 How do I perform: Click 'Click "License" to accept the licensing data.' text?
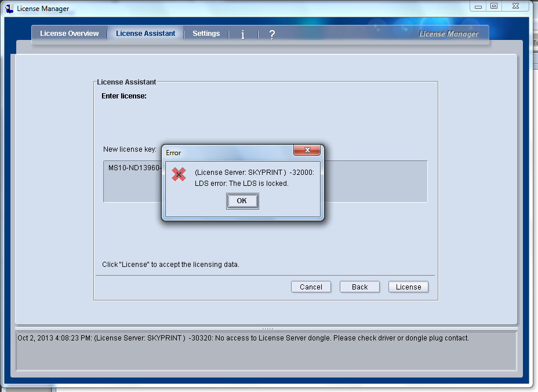170,265
